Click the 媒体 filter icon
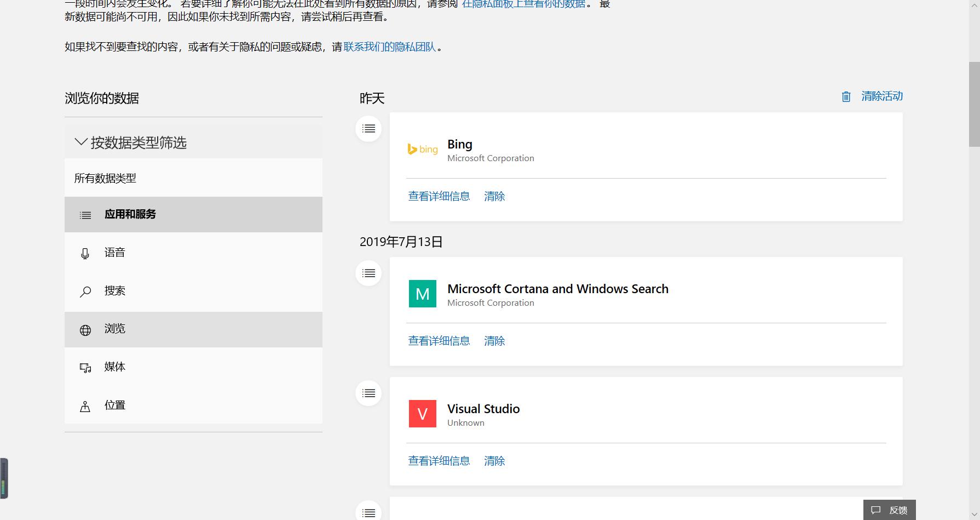980x520 pixels. coord(85,367)
